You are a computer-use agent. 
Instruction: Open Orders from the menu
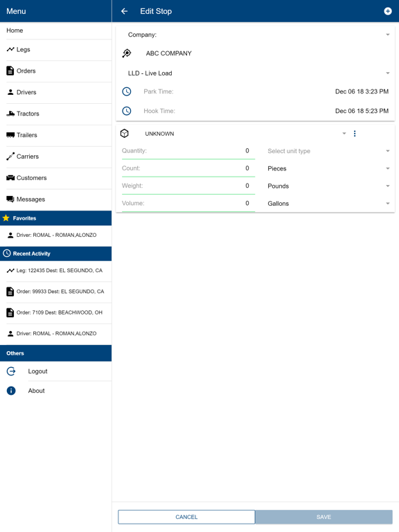click(x=55, y=71)
